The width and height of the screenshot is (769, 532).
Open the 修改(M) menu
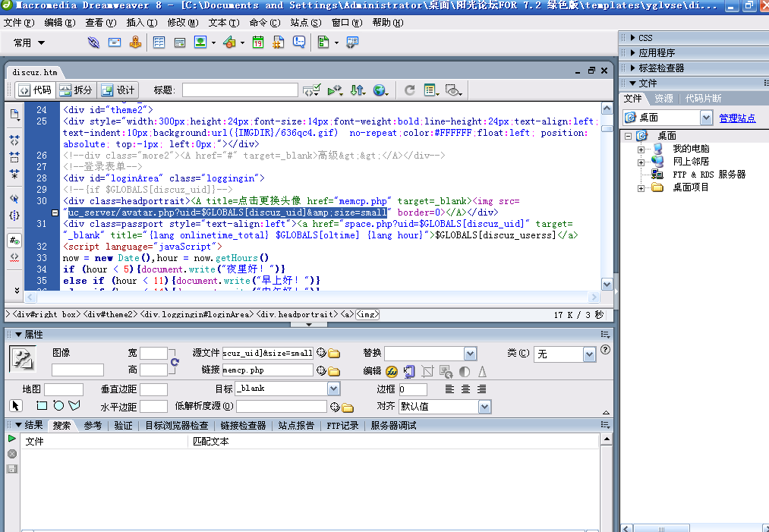(183, 23)
